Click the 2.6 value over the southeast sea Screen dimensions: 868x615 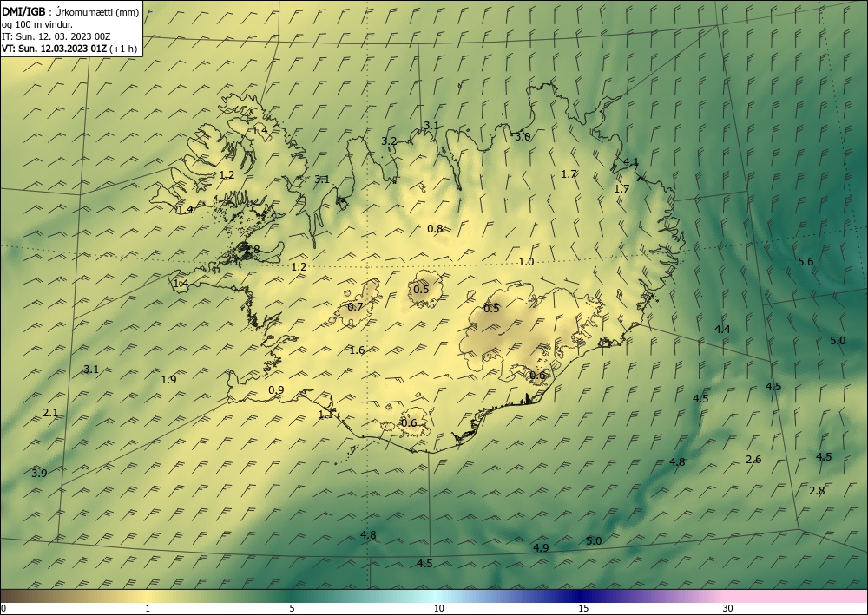coord(753,460)
